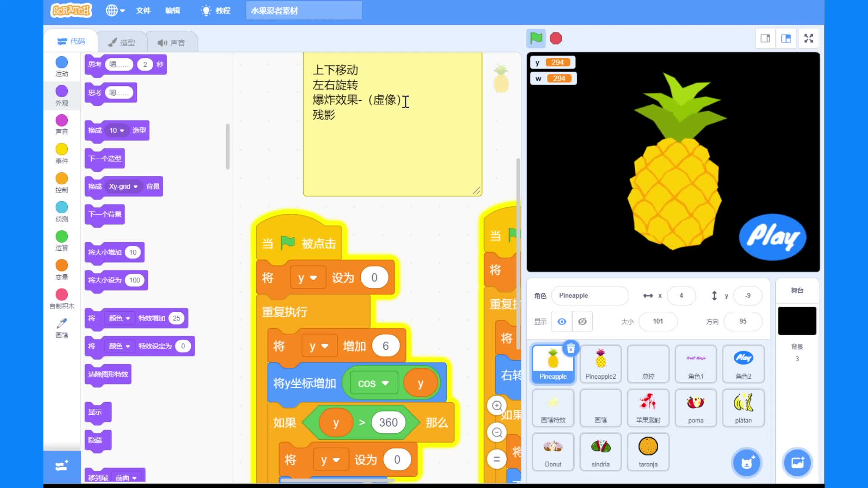Switch to the 声音 sounds tab

[171, 42]
